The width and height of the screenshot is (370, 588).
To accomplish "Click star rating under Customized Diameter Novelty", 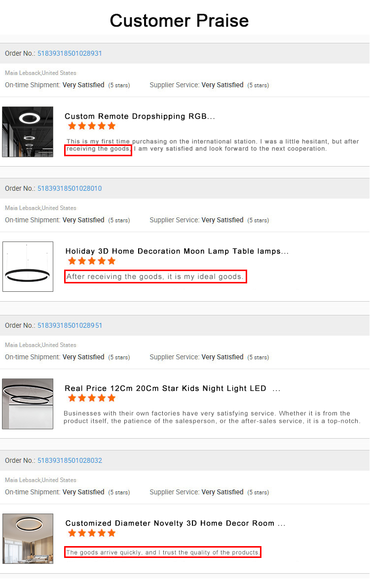I will 92,533.
